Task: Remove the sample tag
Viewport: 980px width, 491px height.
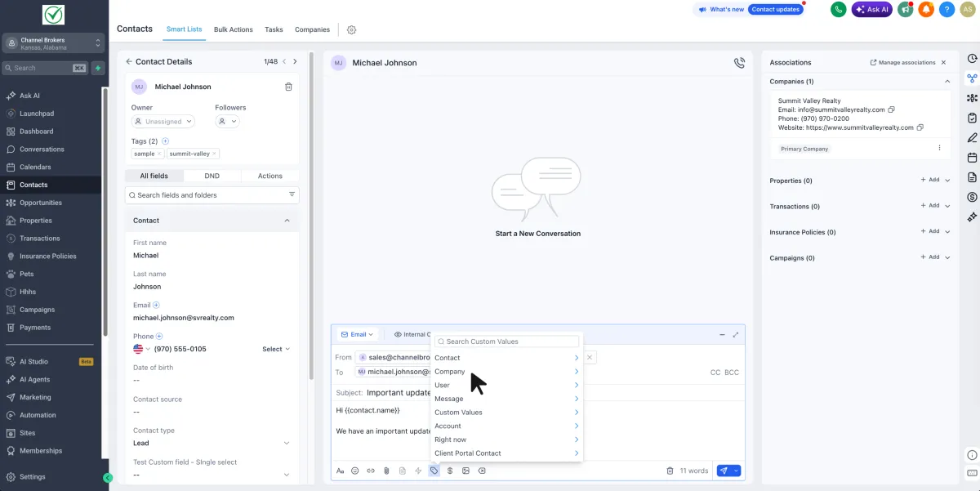Action: pyautogui.click(x=161, y=154)
